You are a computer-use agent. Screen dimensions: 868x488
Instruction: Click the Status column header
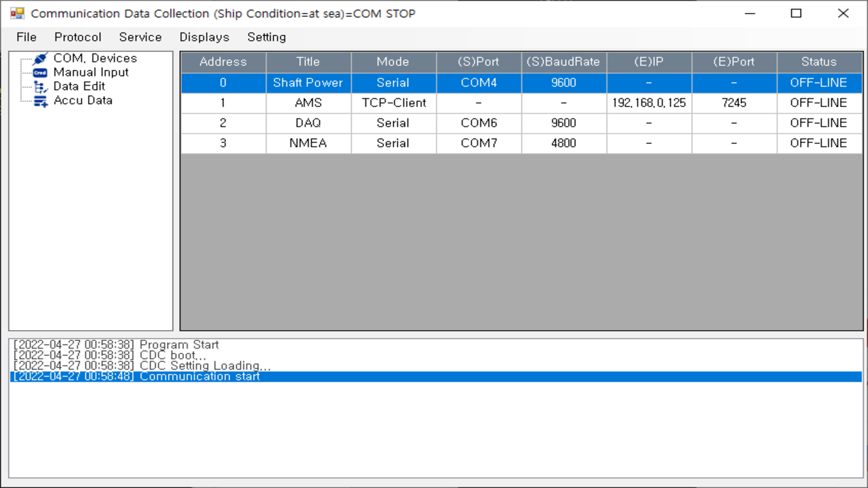pos(819,62)
